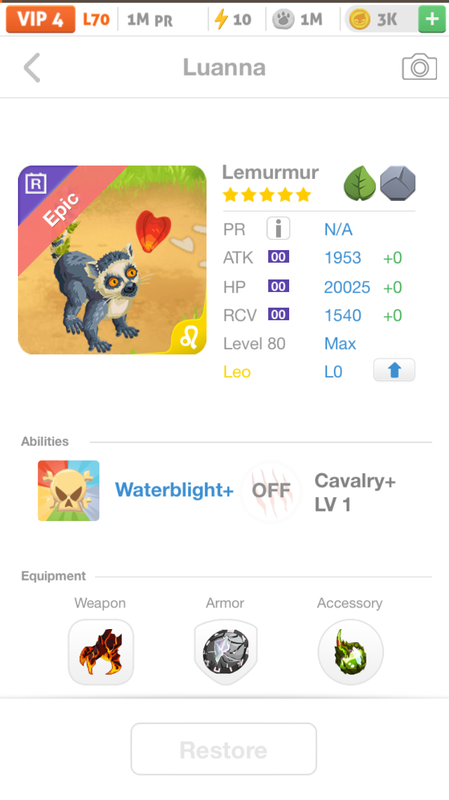Tap the gray Armor equipment slot
449x800 pixels.
pos(226,652)
